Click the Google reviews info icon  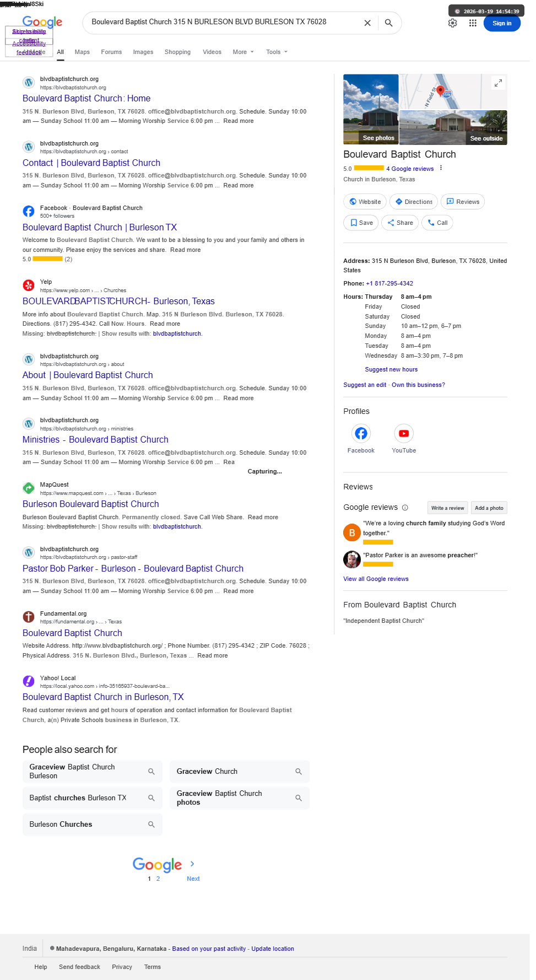click(405, 508)
